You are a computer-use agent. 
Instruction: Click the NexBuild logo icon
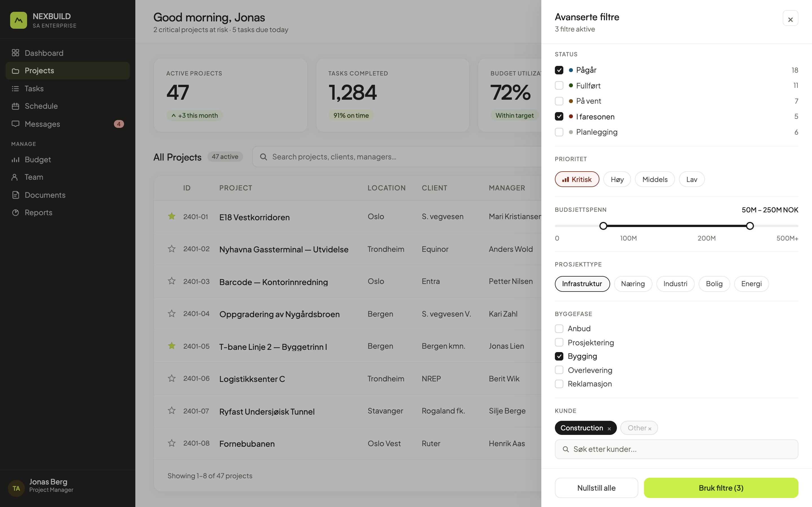tap(18, 21)
